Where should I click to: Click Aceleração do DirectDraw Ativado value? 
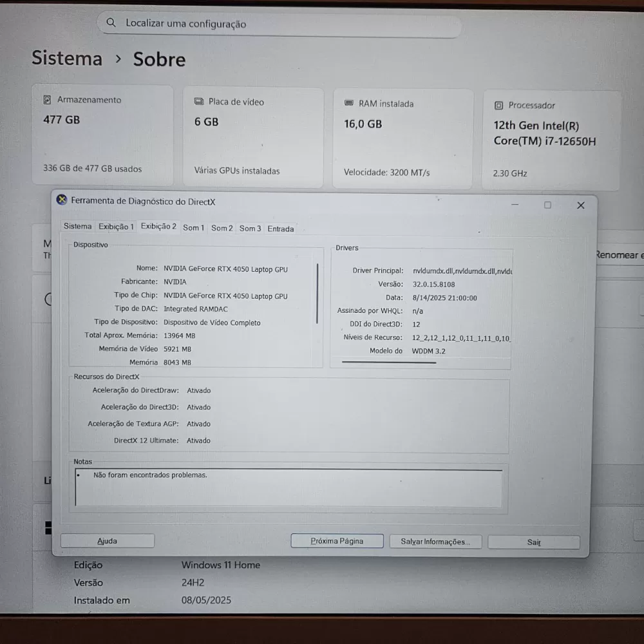[x=199, y=390]
